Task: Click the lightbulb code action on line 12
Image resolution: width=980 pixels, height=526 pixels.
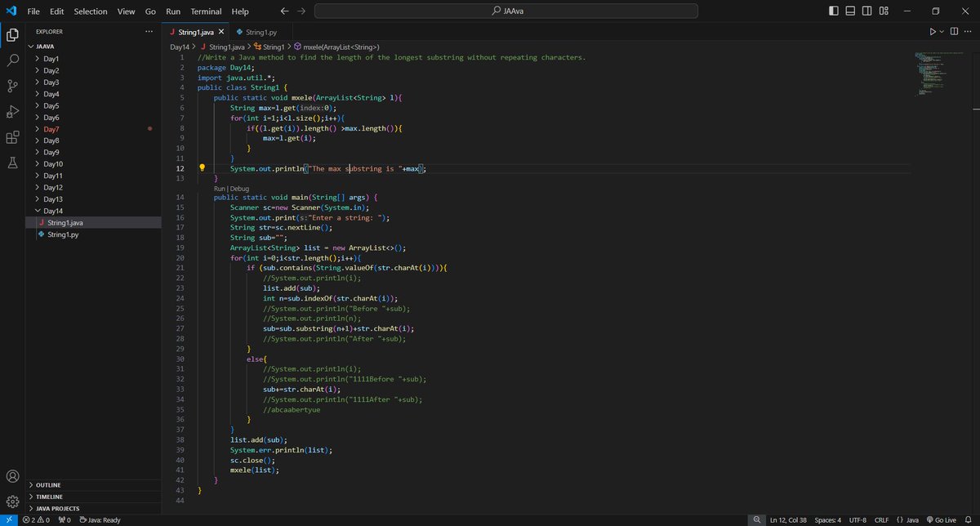Action: tap(203, 168)
